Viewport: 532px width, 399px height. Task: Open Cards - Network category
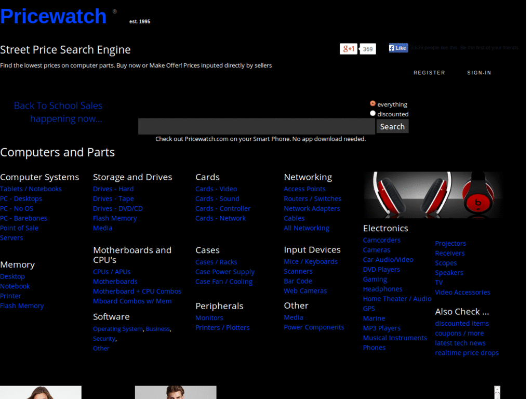click(x=220, y=219)
